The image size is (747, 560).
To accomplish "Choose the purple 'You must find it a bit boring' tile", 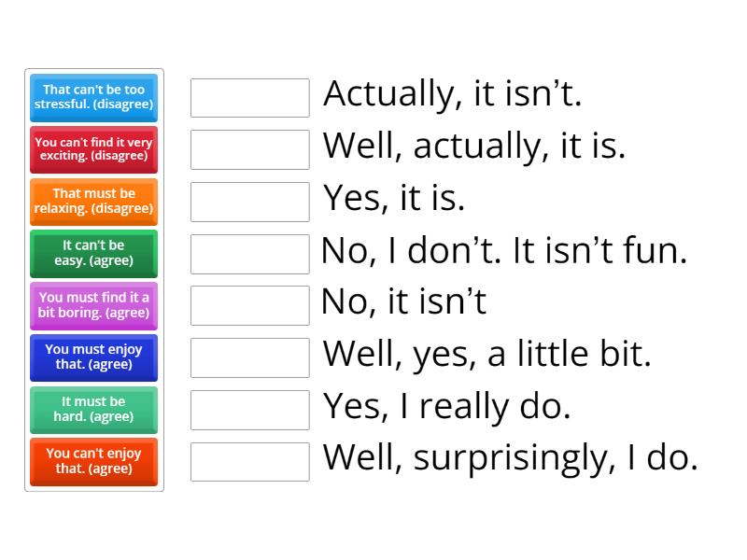I will click(x=93, y=305).
